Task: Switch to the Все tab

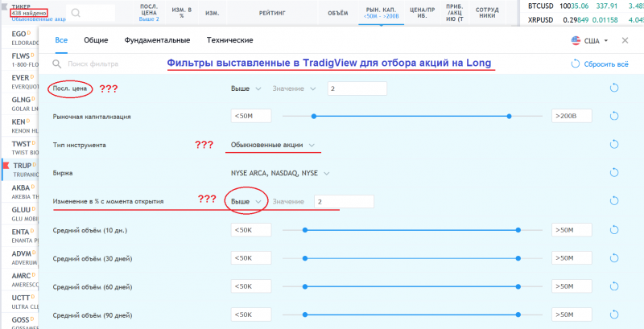Action: pyautogui.click(x=61, y=40)
